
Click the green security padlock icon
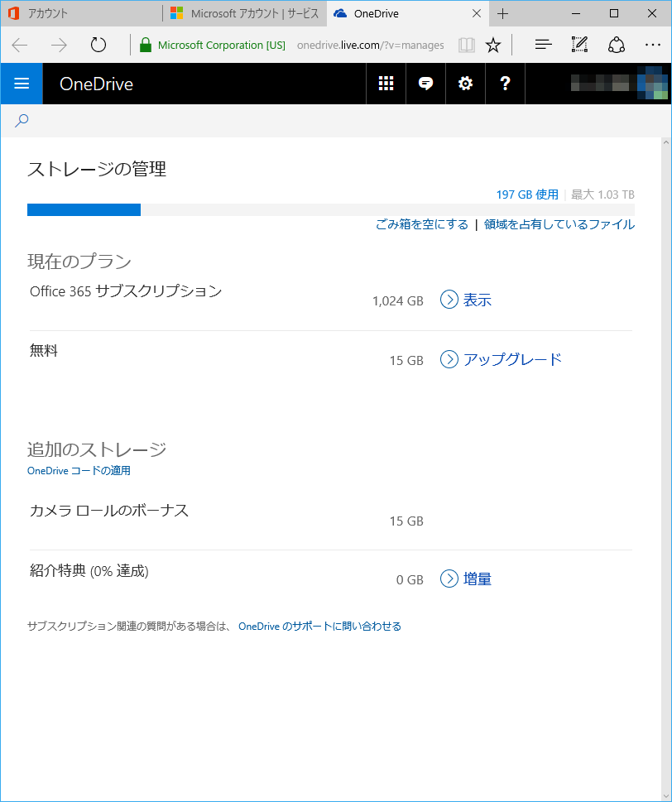[x=146, y=45]
